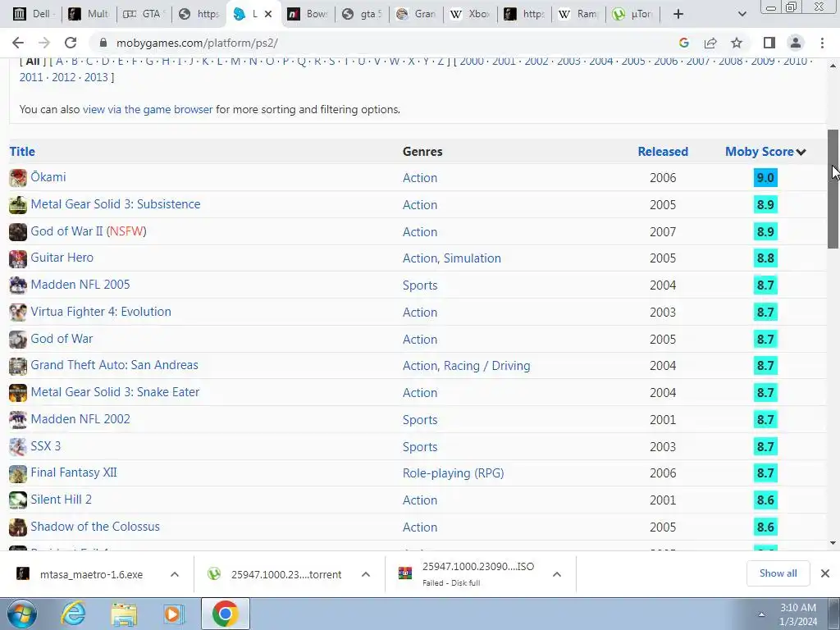
Task: Click the Simulation genre for Guitar Hero
Action: [472, 258]
